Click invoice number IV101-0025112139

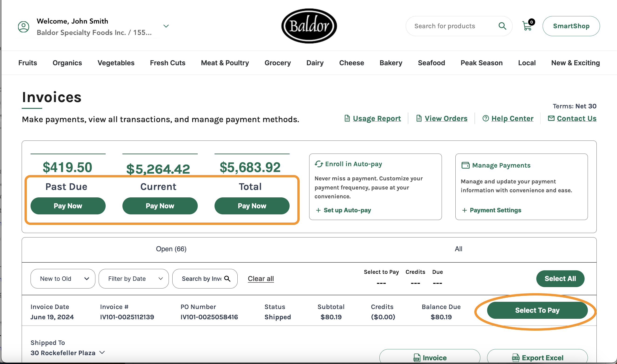[127, 317]
